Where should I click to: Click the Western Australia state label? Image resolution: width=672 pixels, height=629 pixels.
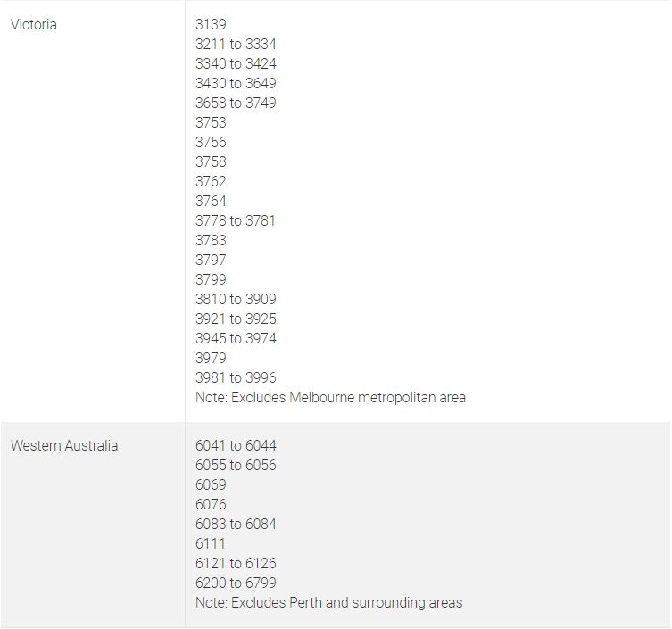click(64, 445)
